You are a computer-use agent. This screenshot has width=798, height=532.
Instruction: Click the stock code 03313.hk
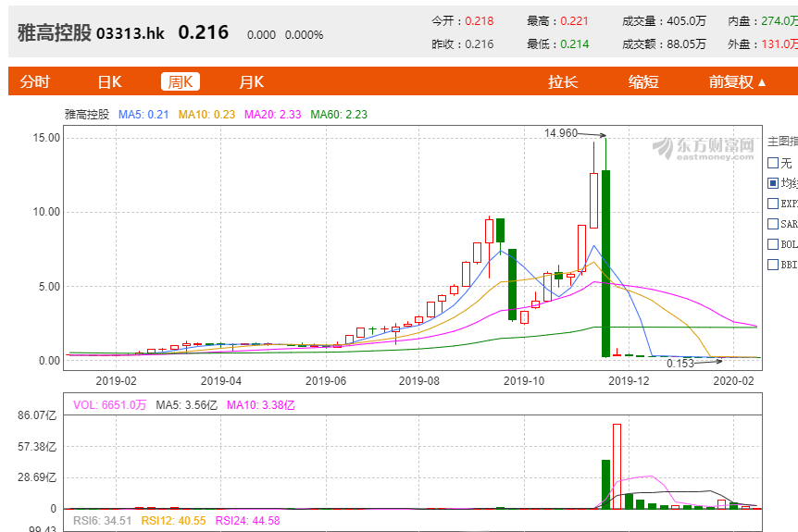click(x=131, y=33)
